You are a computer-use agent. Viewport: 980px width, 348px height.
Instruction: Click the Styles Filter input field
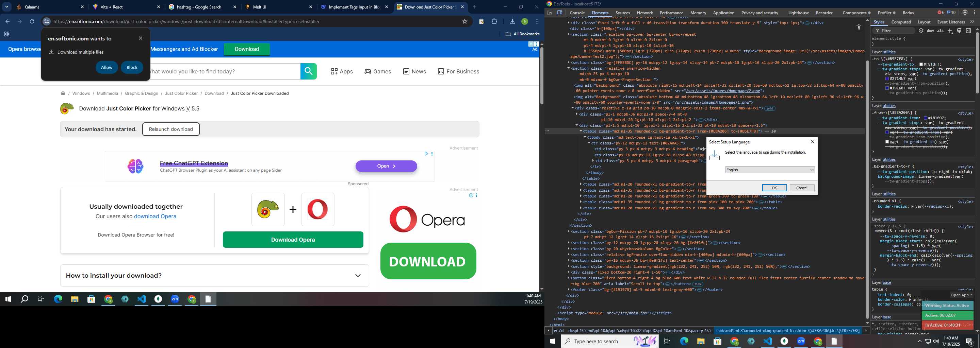(x=894, y=31)
